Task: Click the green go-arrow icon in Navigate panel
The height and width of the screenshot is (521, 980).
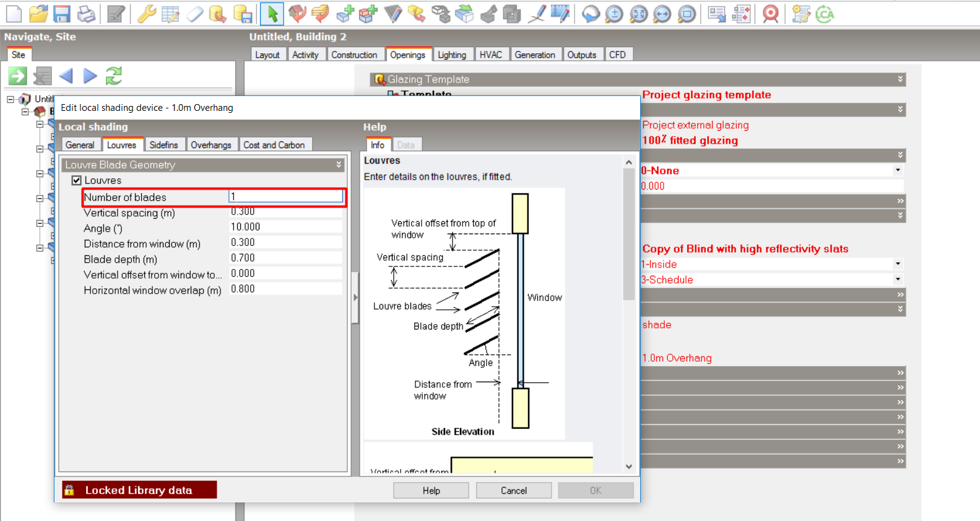Action: pyautogui.click(x=17, y=76)
